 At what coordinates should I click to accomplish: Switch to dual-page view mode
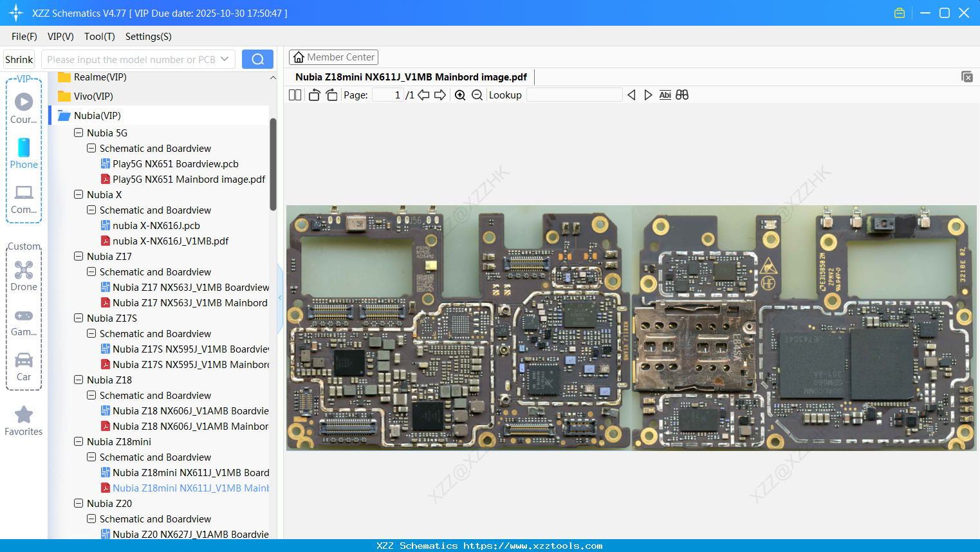(x=294, y=95)
